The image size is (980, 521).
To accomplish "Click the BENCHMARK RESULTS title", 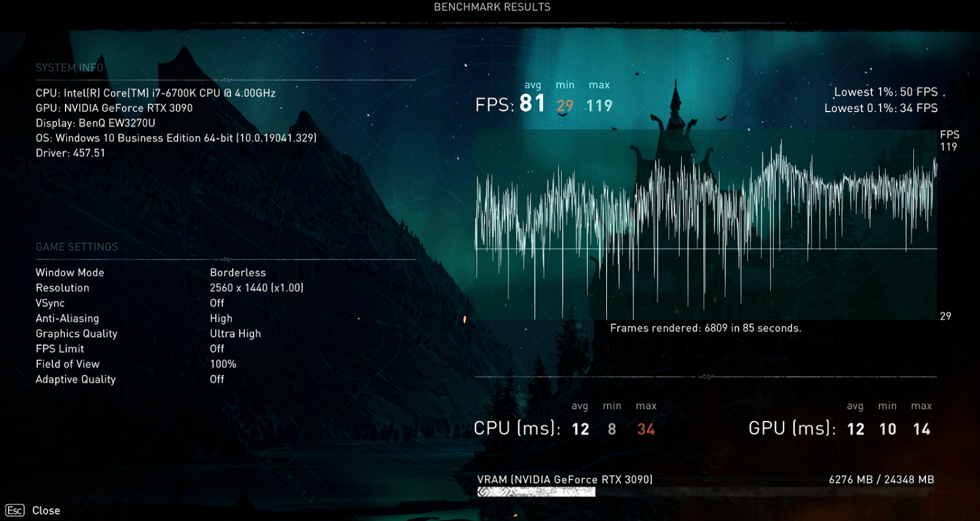I will click(492, 7).
